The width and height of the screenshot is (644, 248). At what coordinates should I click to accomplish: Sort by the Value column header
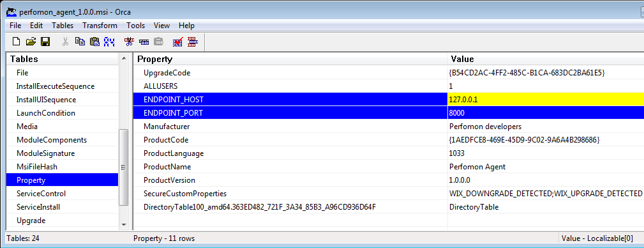coord(546,59)
